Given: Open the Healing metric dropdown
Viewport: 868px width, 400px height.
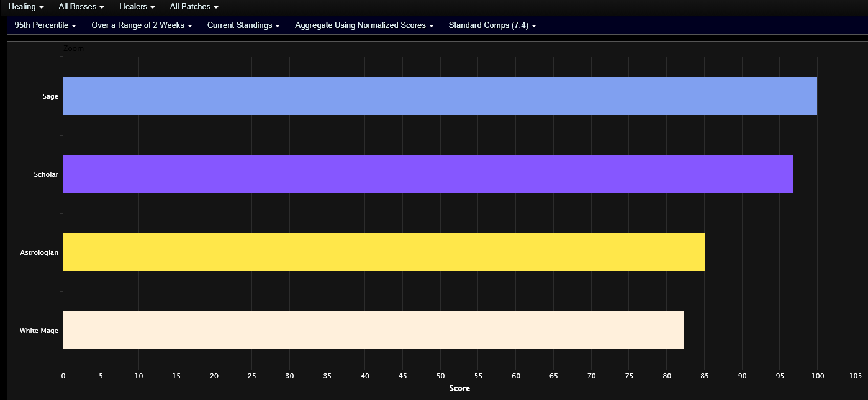Looking at the screenshot, I should point(25,7).
